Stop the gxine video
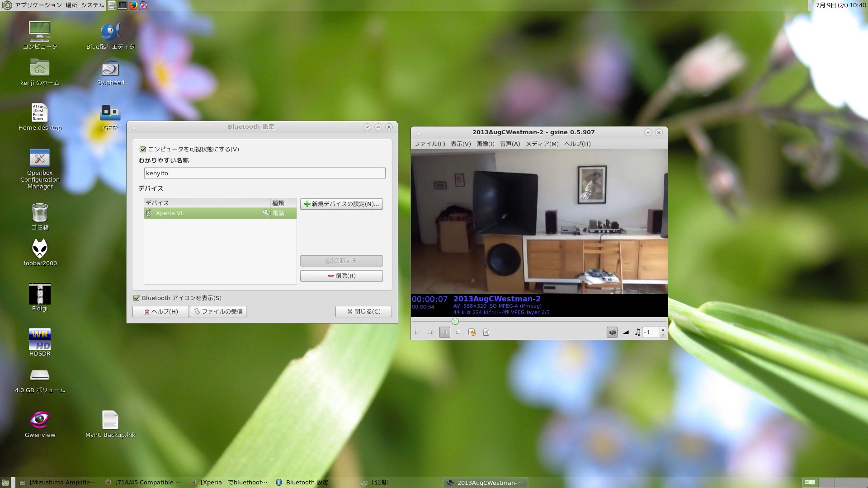This screenshot has width=868, height=488. pos(458,333)
